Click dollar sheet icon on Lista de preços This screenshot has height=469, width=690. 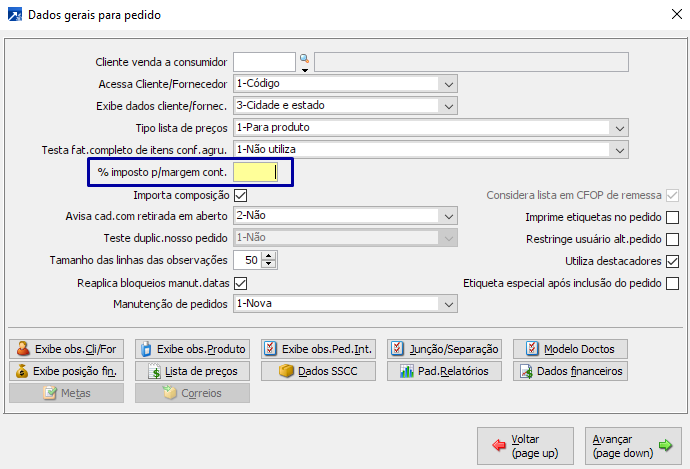[x=154, y=371]
